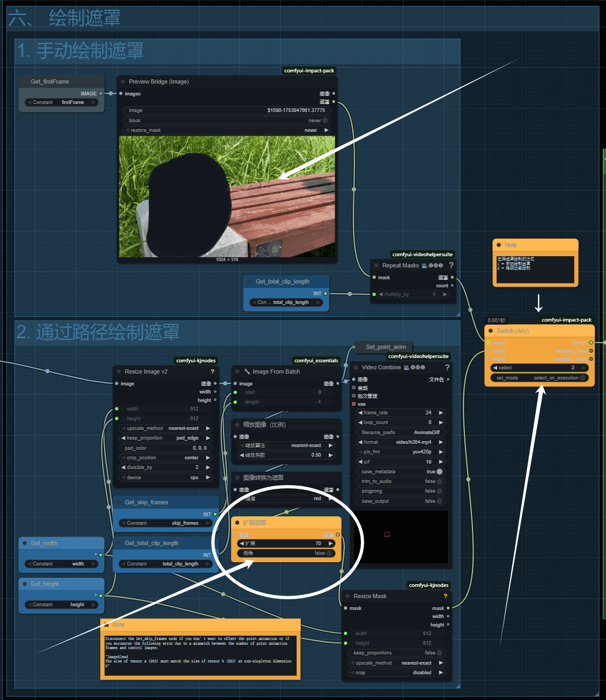Collapse the Preview Bridge (Image) node dot
606x700 pixels.
point(123,81)
